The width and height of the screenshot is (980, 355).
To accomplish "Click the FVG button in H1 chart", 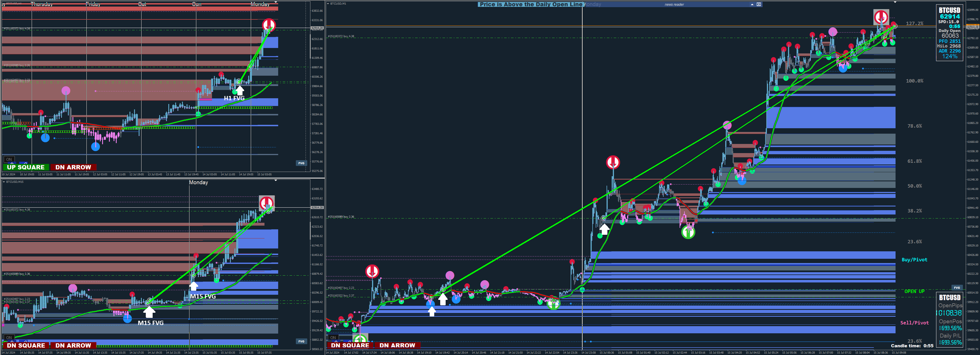I will point(301,163).
